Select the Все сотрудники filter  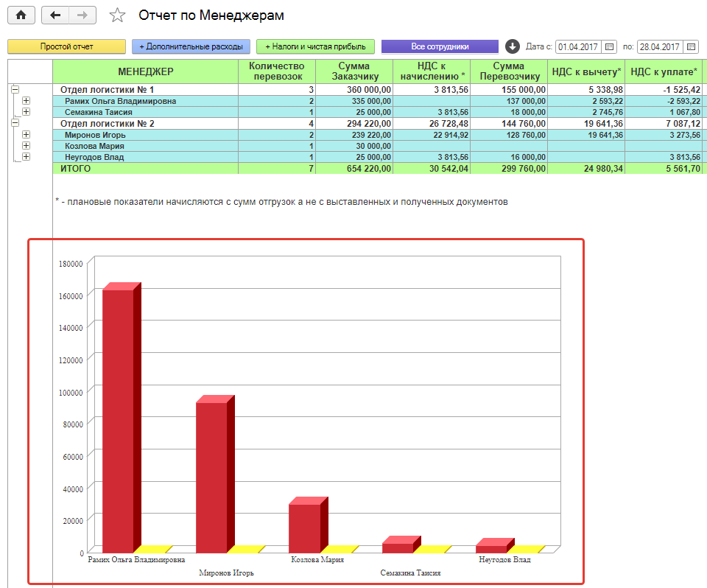(440, 46)
